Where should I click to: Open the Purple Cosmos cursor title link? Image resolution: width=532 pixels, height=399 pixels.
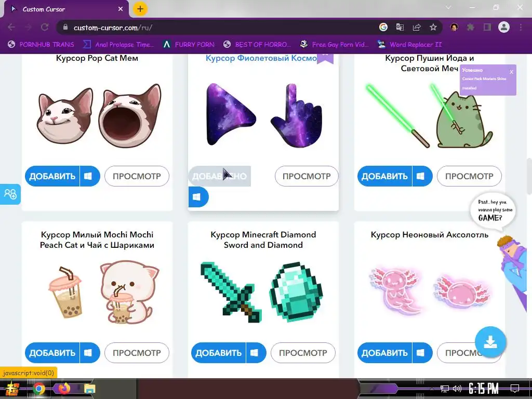point(261,58)
